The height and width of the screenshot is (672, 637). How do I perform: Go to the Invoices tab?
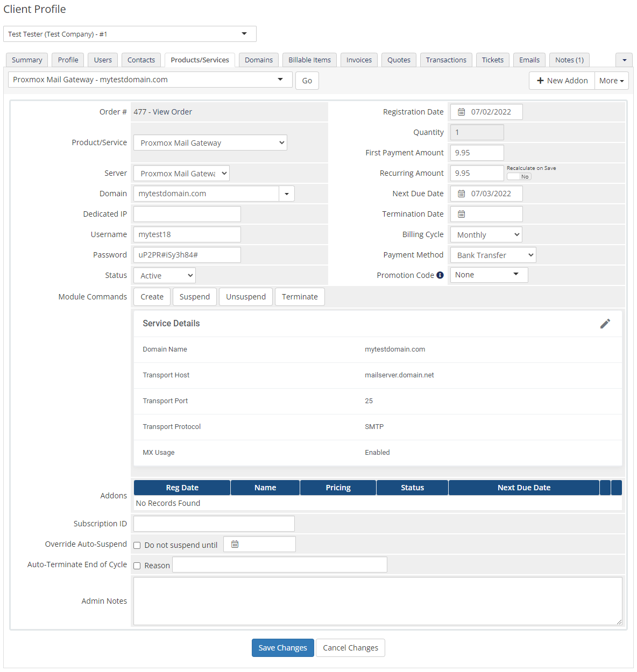359,60
